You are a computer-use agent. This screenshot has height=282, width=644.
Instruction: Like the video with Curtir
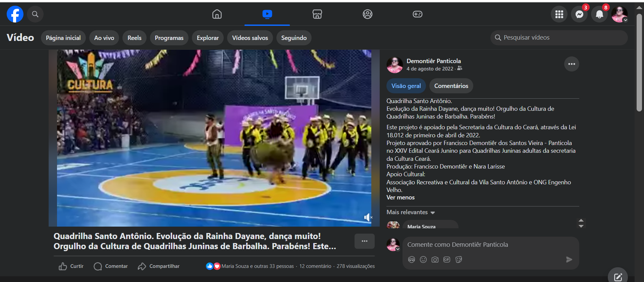71,266
